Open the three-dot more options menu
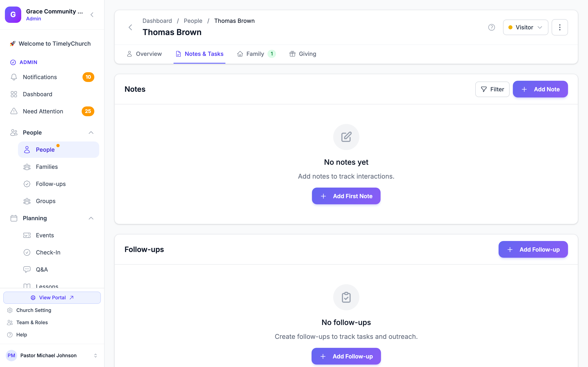Screen dimensions: 588x367 560,27
